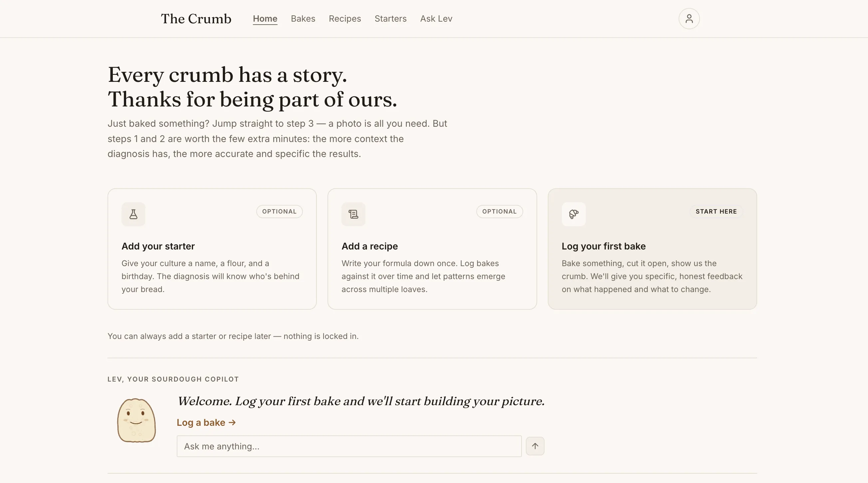Go to The Crumb logo home
The width and height of the screenshot is (868, 483).
pyautogui.click(x=196, y=19)
